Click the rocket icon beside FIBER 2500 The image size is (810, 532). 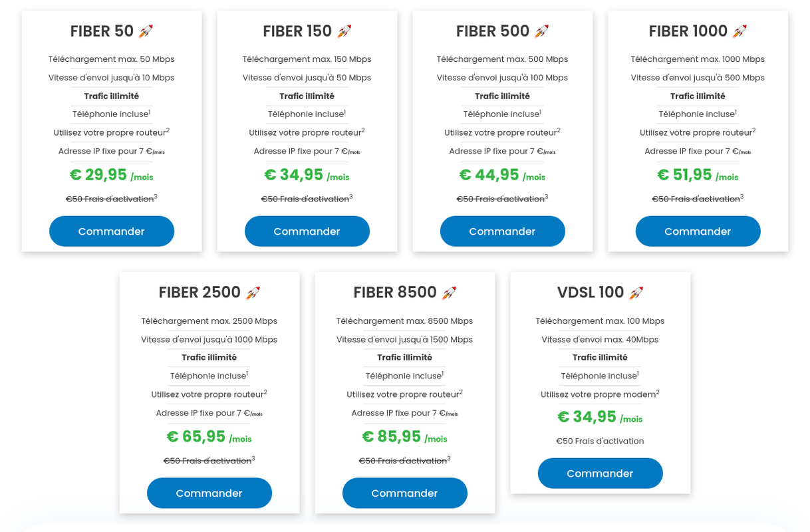[x=253, y=293]
